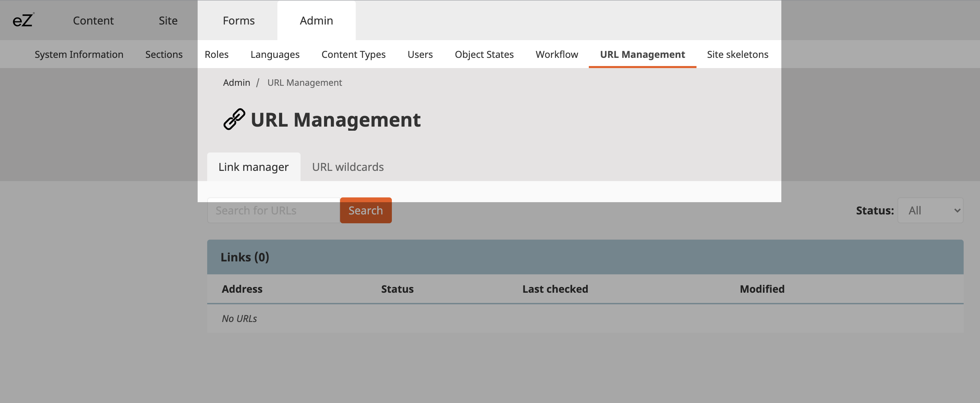Viewport: 980px width, 403px height.
Task: Click the Modified column header
Action: pyautogui.click(x=762, y=289)
